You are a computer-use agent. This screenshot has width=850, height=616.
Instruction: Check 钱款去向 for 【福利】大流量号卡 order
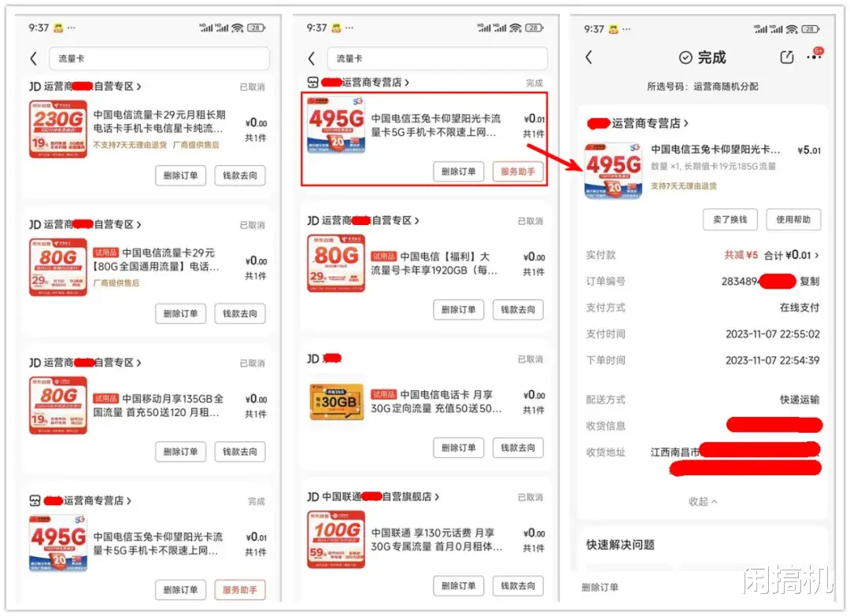[518, 310]
